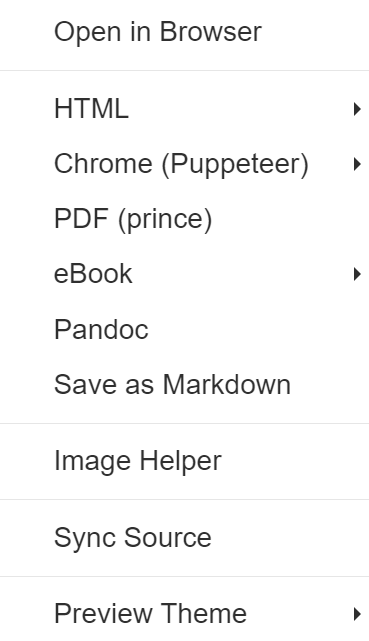Viewport: 369px width, 641px height.
Task: Choose Open in Browser from the menu
Action: coord(184,32)
